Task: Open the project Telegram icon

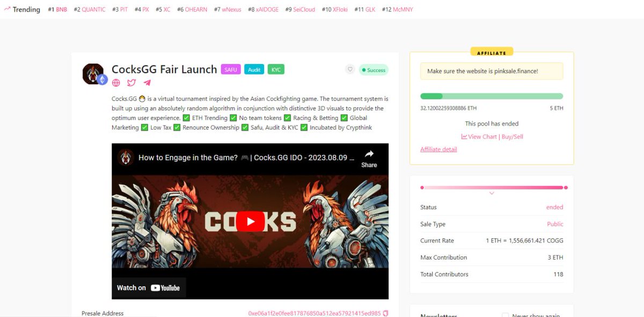Action: point(147,83)
